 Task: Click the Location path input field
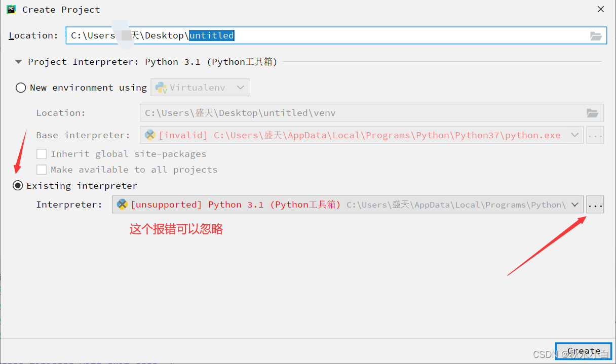(x=336, y=35)
